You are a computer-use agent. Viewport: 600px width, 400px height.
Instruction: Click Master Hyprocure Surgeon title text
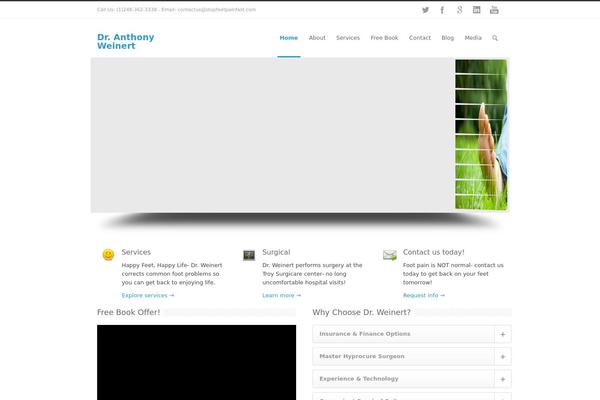pyautogui.click(x=362, y=356)
